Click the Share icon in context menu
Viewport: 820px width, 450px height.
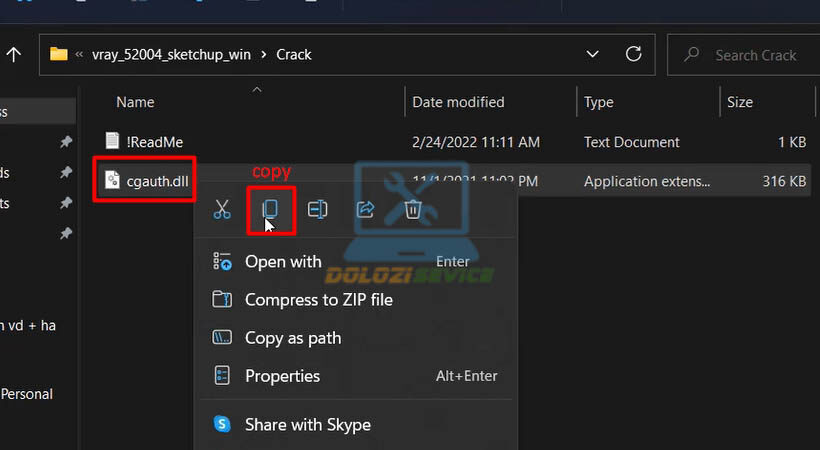point(365,210)
